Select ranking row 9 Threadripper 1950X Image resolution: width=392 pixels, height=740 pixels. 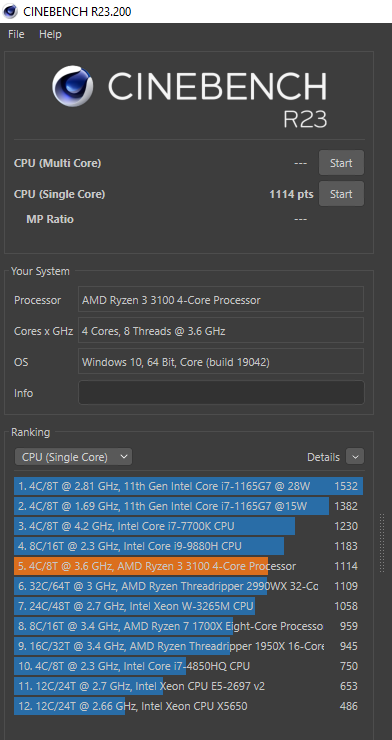click(x=188, y=646)
